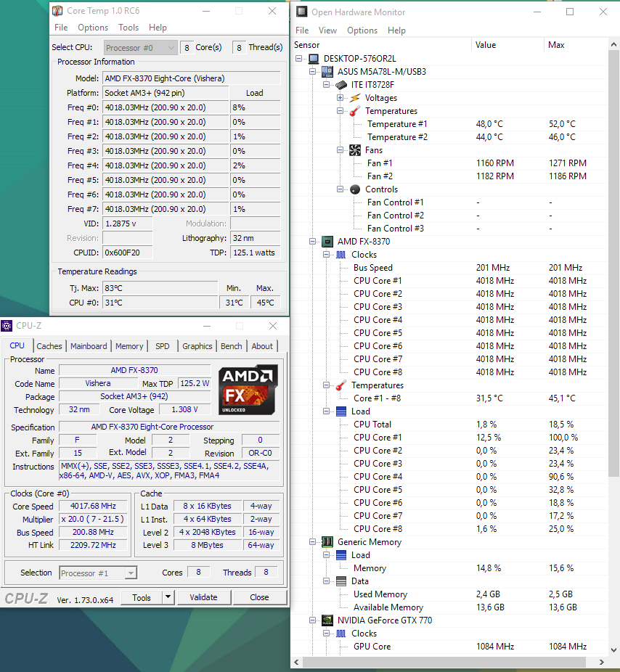Open the Options menu in Core Temp

[93, 28]
